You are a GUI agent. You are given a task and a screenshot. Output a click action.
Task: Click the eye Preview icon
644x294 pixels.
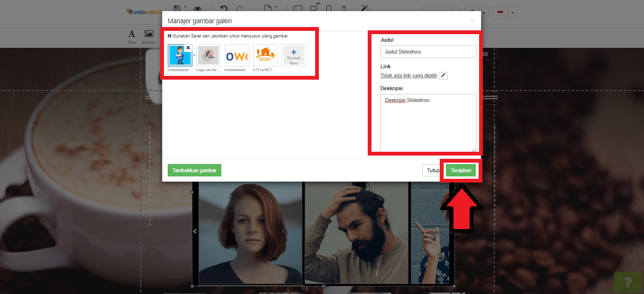pos(197,9)
